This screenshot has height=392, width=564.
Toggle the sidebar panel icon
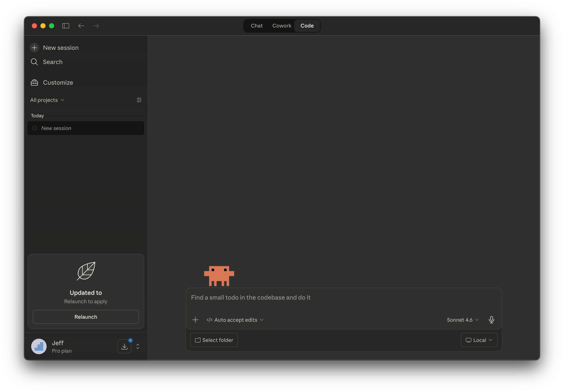(x=66, y=26)
